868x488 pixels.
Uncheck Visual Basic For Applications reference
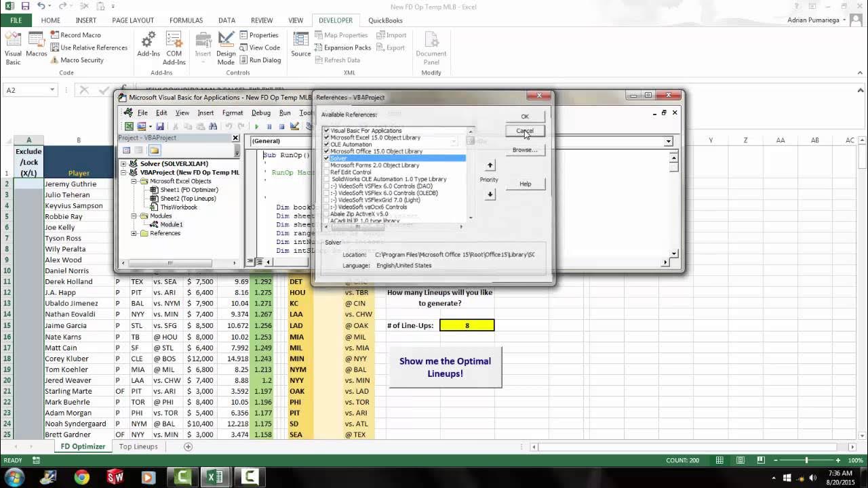coord(326,131)
